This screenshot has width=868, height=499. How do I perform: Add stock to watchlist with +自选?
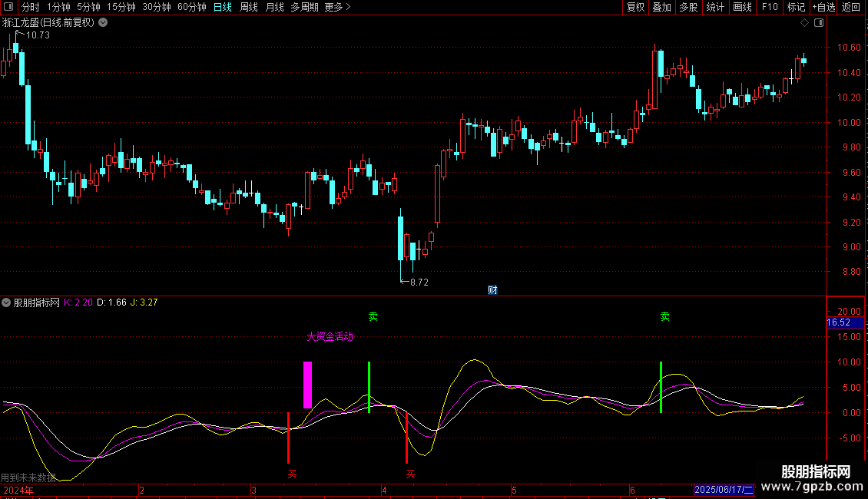(823, 7)
